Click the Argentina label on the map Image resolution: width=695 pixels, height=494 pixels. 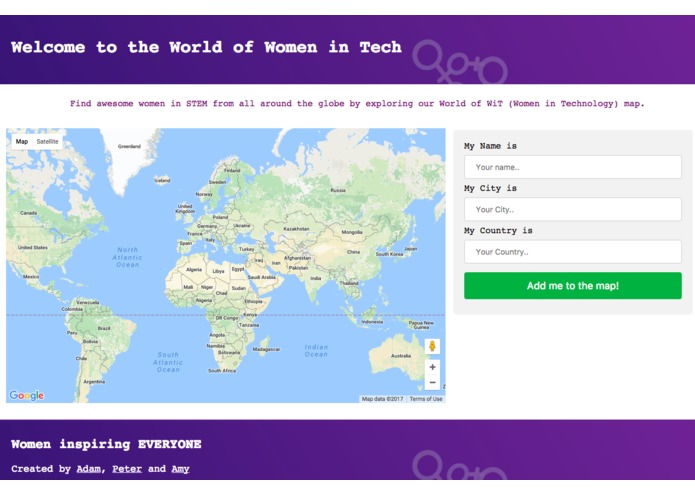(94, 381)
